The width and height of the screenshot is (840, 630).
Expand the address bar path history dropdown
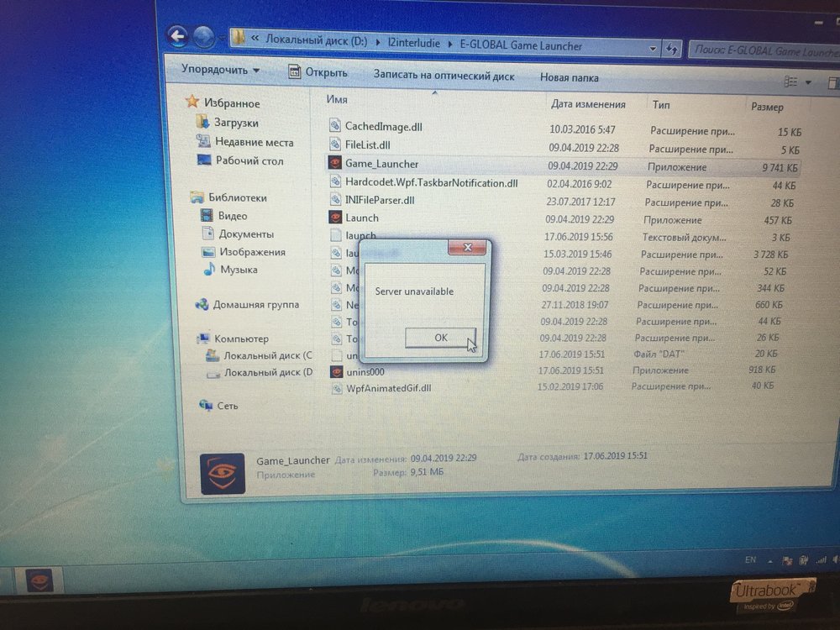654,50
